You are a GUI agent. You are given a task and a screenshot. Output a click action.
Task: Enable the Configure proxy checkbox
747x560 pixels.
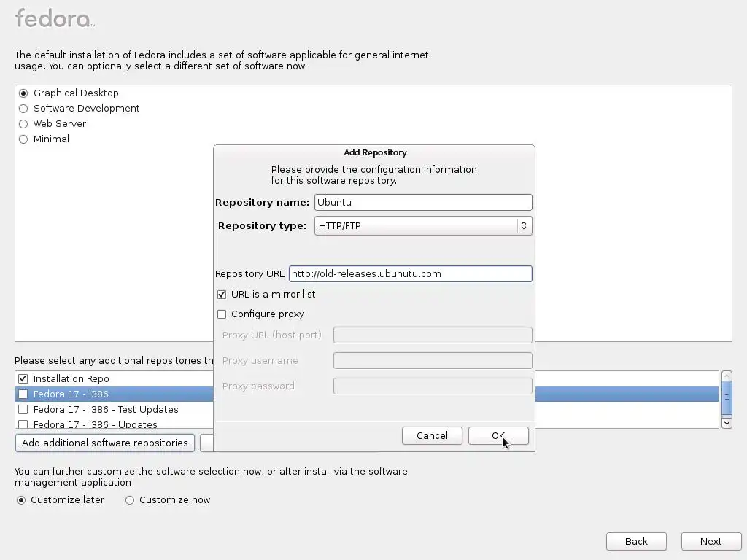coord(222,314)
